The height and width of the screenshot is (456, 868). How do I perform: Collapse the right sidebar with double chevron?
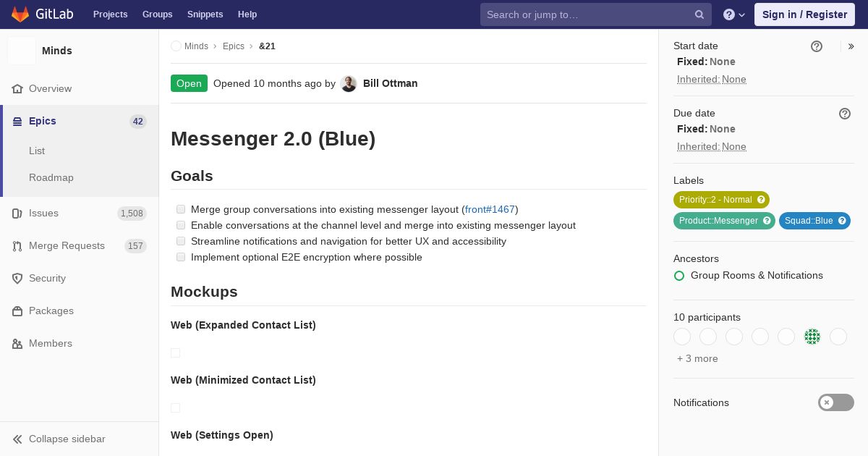click(x=851, y=46)
